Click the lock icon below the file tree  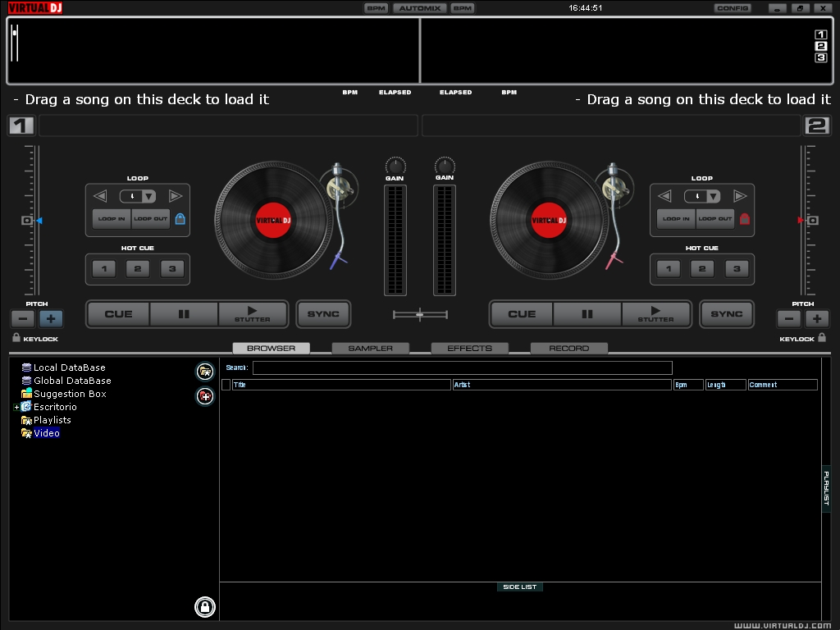[204, 607]
